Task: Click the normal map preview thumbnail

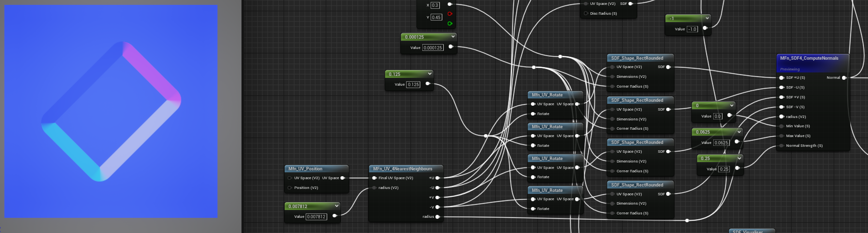Action: (111, 111)
